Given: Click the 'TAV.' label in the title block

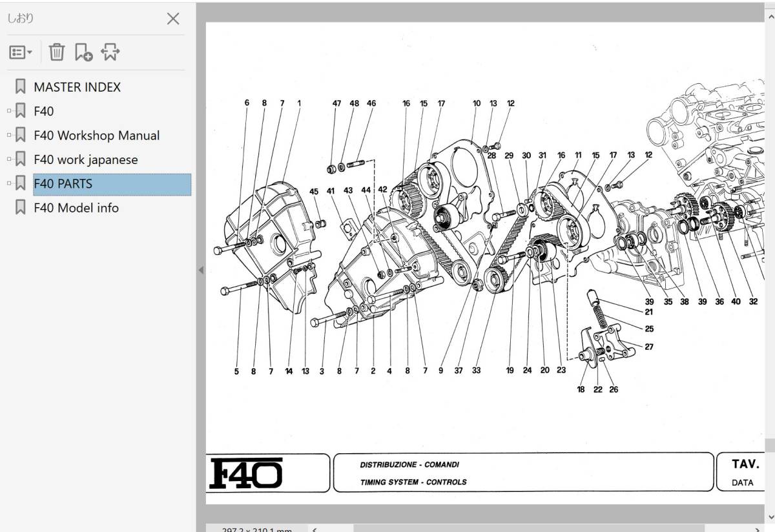Looking at the screenshot, I should tap(745, 464).
